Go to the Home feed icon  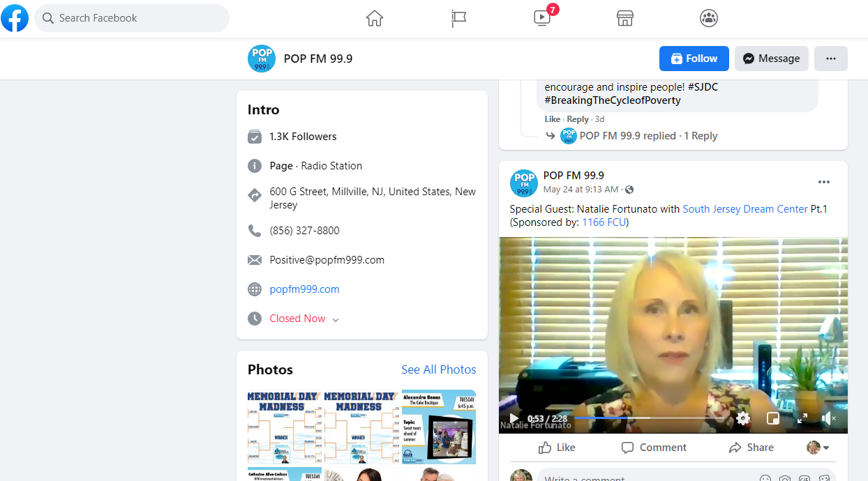(375, 18)
